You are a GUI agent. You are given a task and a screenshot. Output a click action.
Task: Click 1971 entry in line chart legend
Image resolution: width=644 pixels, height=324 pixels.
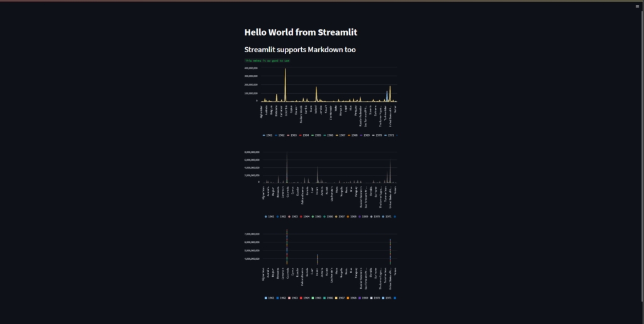389,135
